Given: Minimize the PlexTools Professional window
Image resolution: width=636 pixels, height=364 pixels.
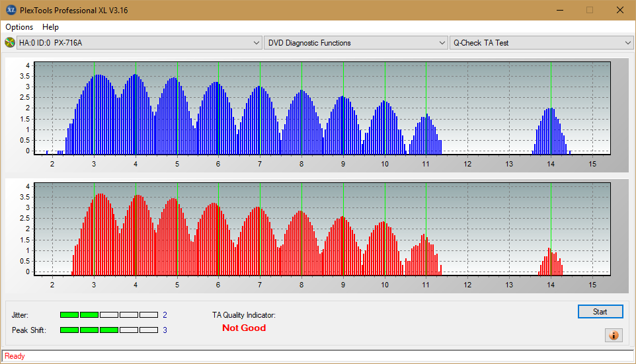Looking at the screenshot, I should click(560, 10).
